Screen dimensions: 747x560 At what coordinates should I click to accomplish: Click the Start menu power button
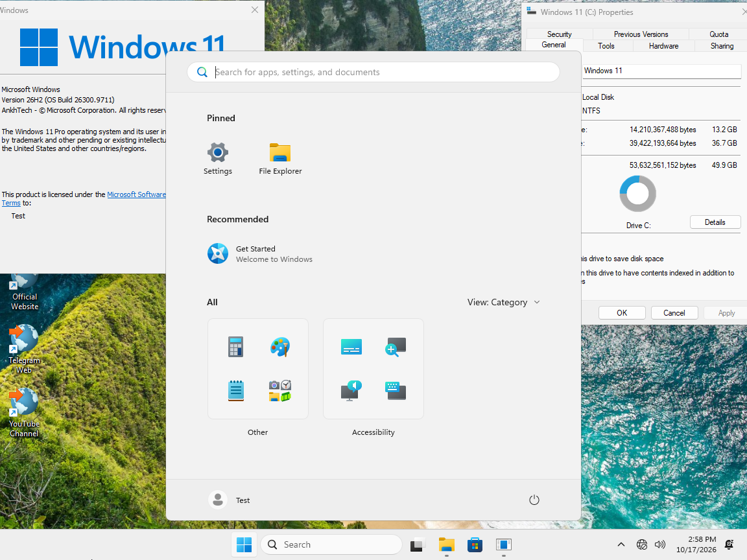[534, 500]
